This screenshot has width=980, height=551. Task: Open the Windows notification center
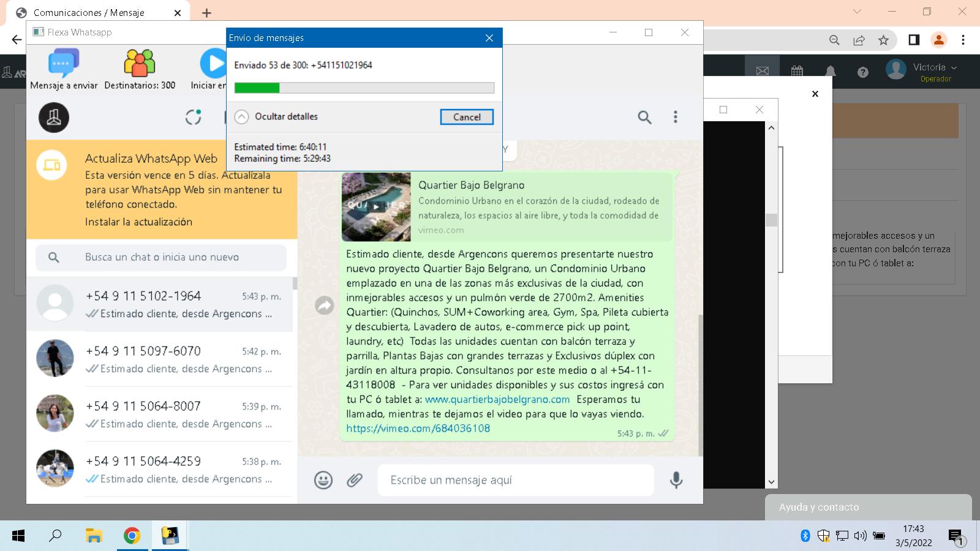click(x=957, y=537)
